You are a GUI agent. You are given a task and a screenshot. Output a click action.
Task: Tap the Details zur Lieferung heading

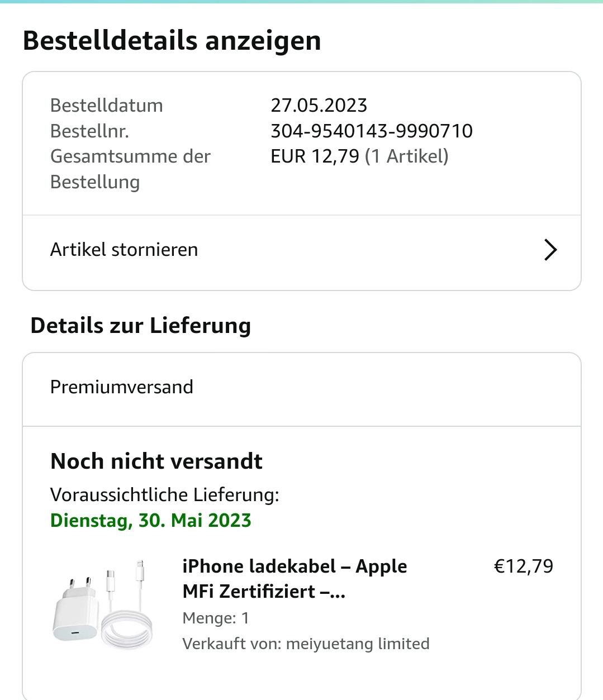141,326
